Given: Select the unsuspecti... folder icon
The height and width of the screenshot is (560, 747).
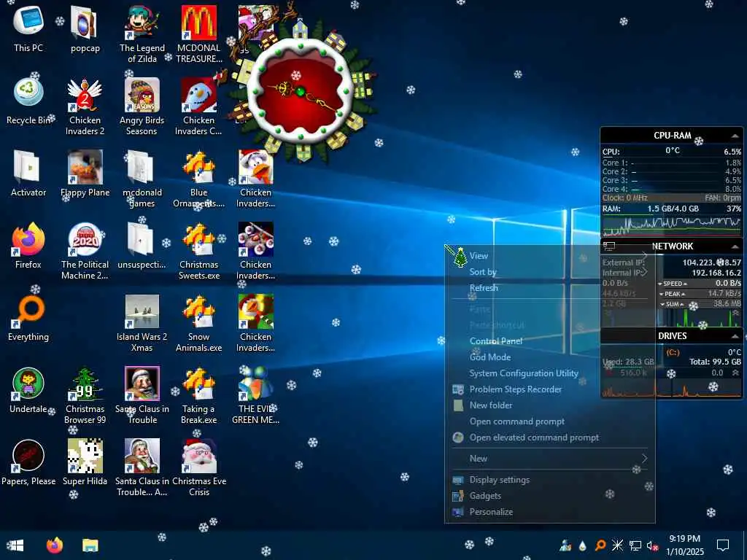Looking at the screenshot, I should pyautogui.click(x=142, y=246).
